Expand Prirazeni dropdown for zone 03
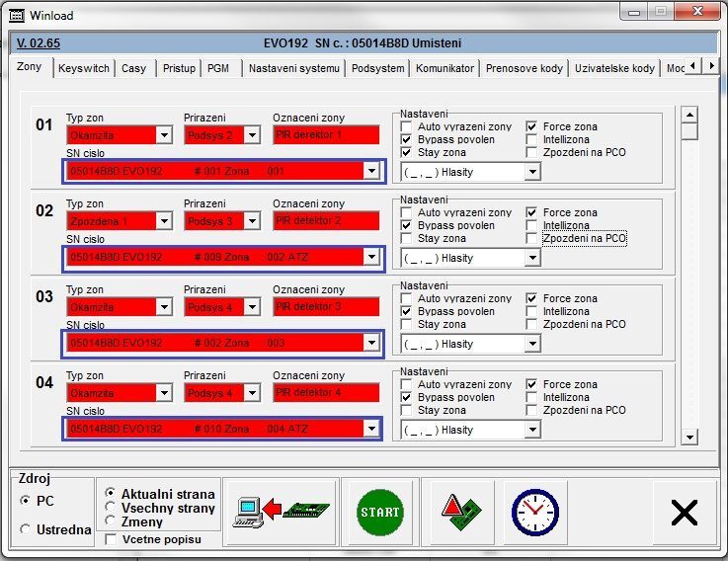The width and height of the screenshot is (728, 561). (255, 307)
